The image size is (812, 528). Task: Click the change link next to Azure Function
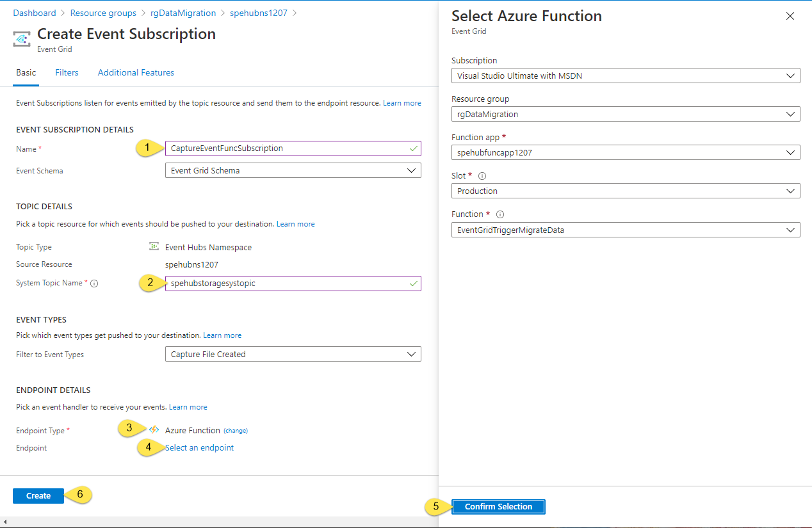click(x=236, y=430)
